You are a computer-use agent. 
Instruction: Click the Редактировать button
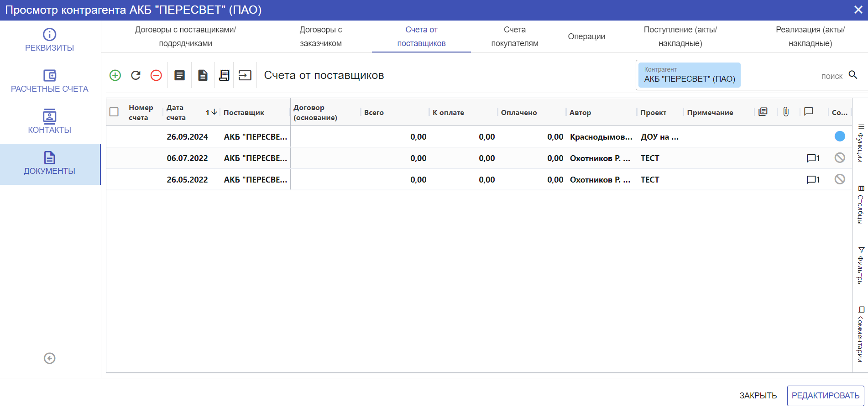coord(826,396)
